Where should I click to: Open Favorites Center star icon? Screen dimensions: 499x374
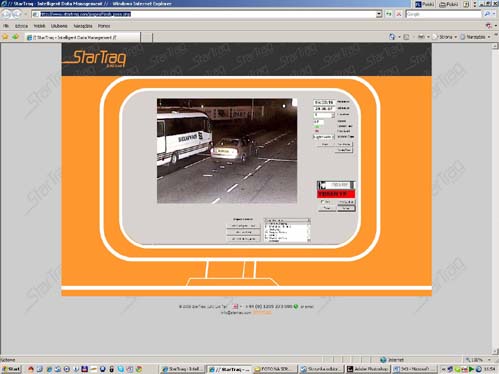5,37
